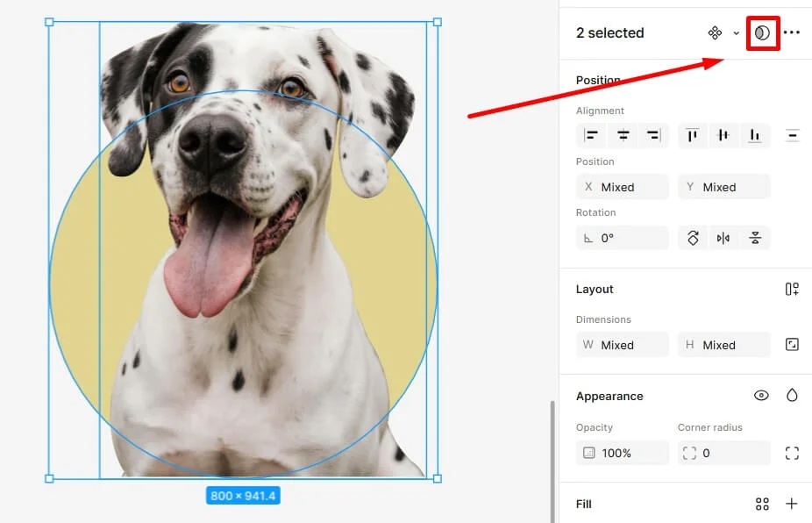Align selection to left edge
Image resolution: width=812 pixels, height=523 pixels.
pyautogui.click(x=592, y=135)
